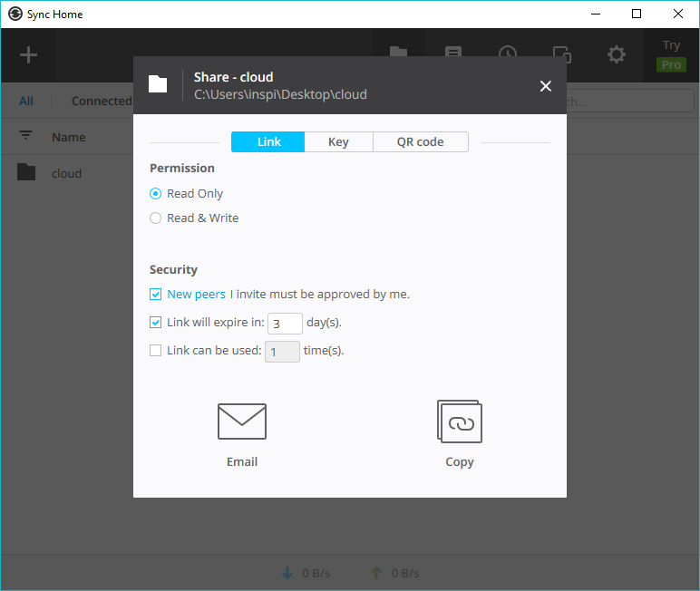Click the download speed arrow icon

(x=287, y=573)
